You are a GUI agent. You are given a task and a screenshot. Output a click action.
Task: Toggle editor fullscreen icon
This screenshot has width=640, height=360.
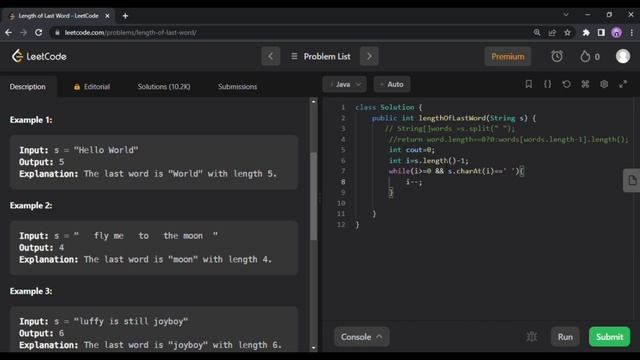coord(623,84)
